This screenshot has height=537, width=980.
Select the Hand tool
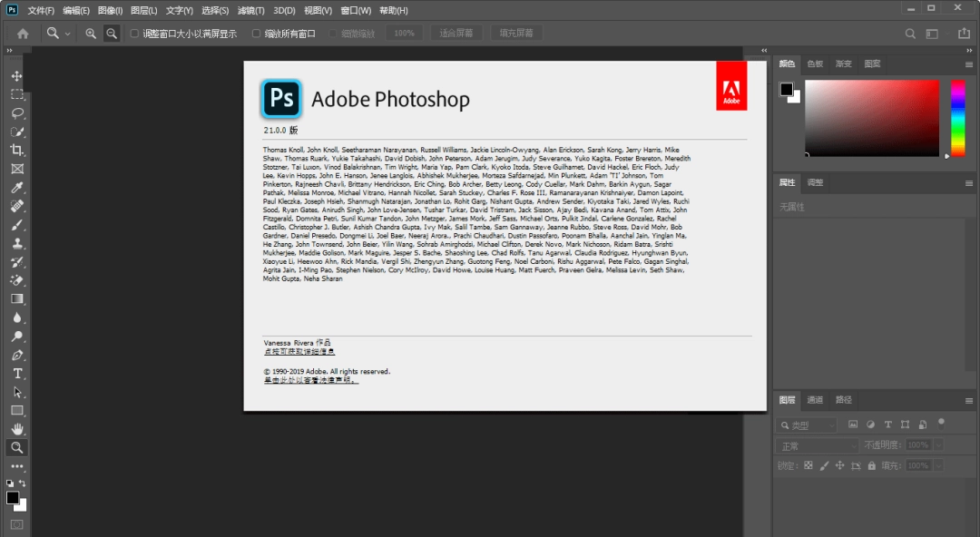coord(17,429)
